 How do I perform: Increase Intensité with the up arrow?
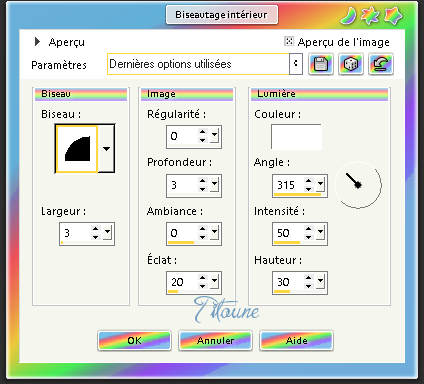pyautogui.click(x=308, y=229)
